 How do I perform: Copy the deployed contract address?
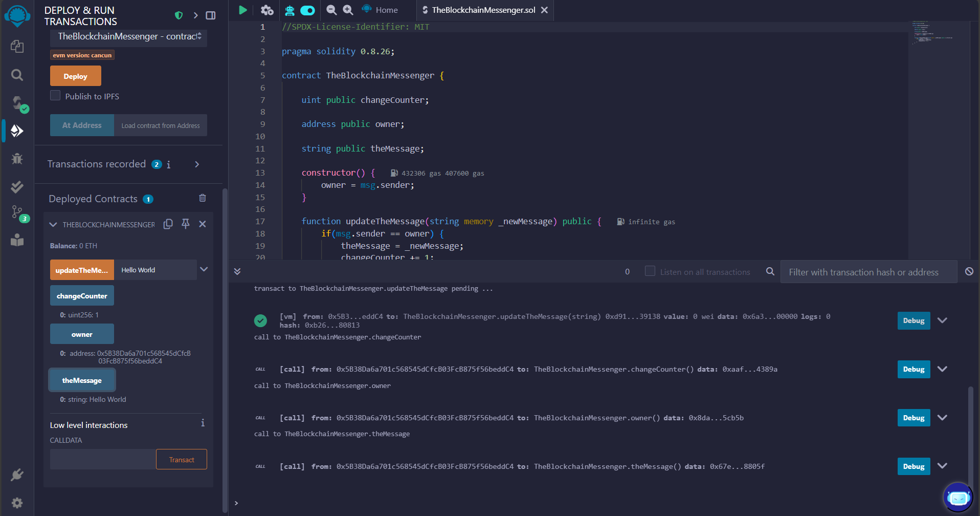click(x=168, y=224)
